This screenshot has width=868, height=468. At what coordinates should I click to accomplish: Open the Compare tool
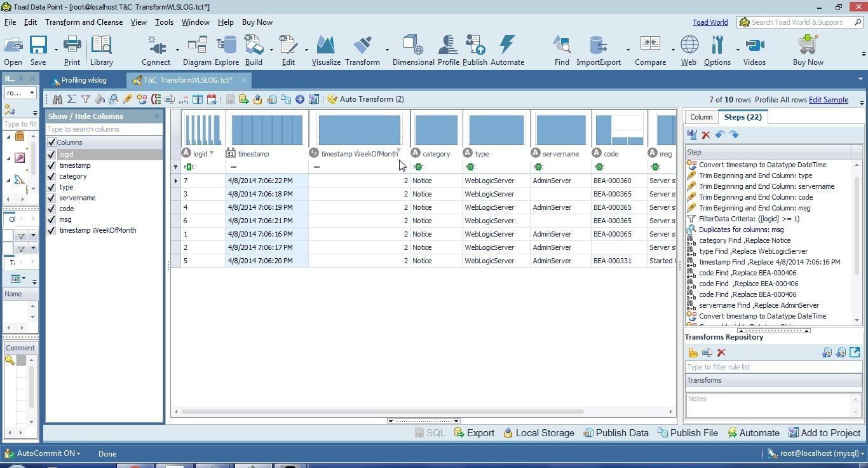tap(650, 51)
